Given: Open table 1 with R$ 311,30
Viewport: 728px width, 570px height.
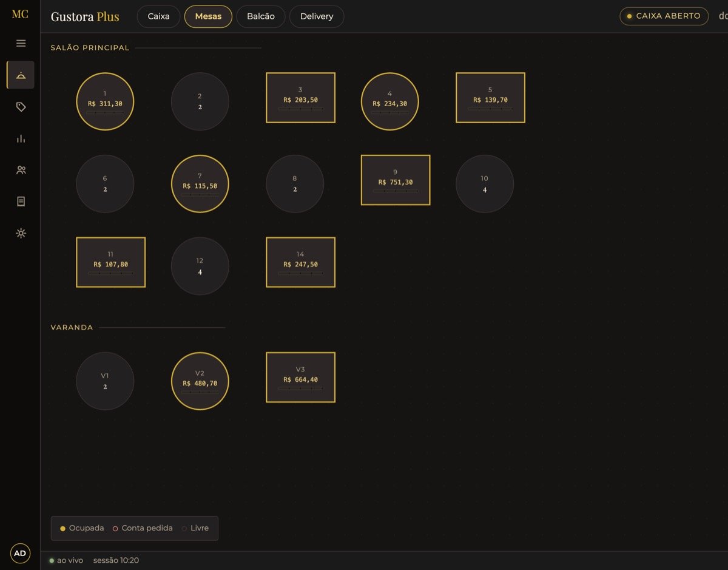Looking at the screenshot, I should [105, 101].
